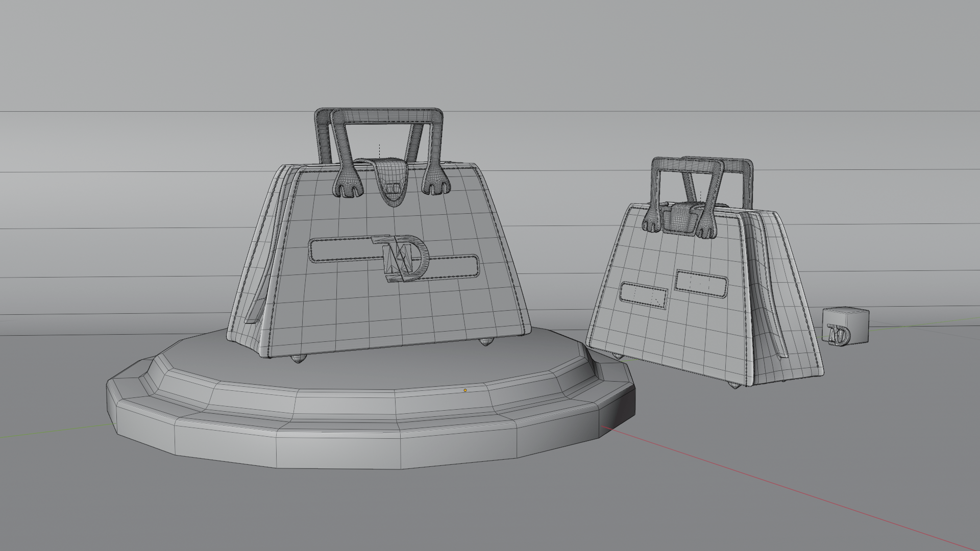980x551 pixels.
Task: Click the left foot stud under the large handbag
Action: (299, 359)
